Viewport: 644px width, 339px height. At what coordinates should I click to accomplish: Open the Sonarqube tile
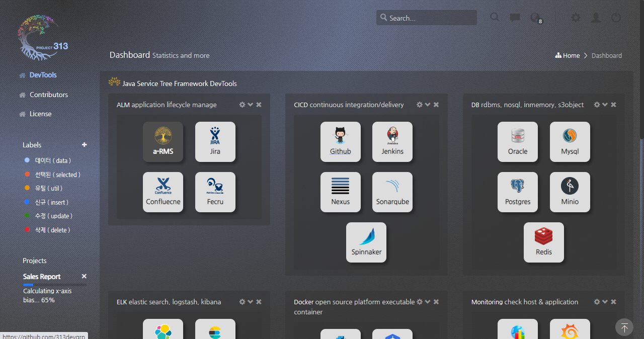[392, 192]
